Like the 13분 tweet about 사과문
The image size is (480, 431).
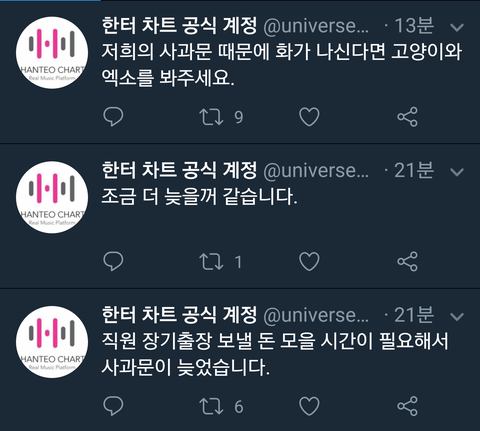[309, 117]
